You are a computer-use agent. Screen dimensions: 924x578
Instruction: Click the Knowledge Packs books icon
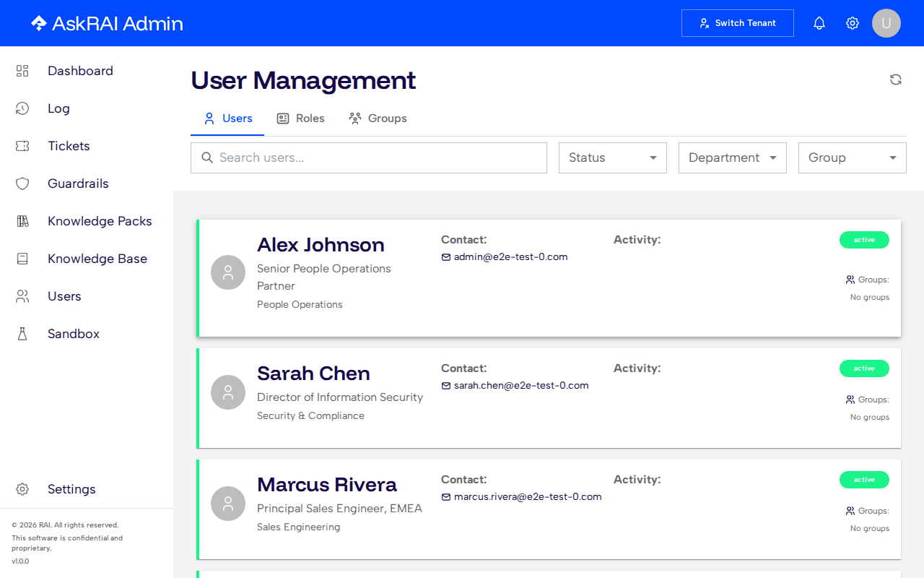click(22, 221)
